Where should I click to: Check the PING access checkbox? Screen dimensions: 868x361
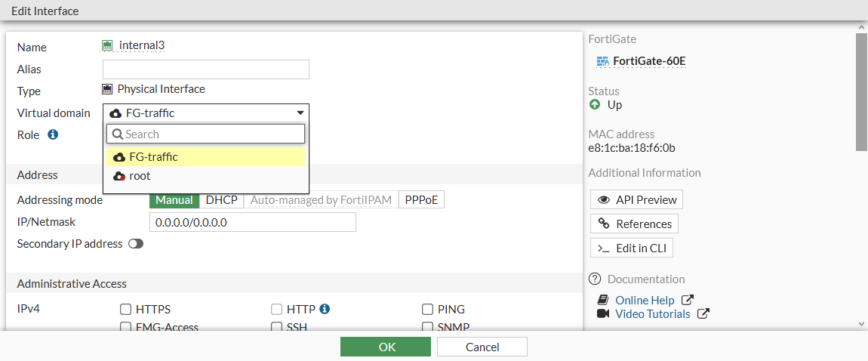[427, 309]
